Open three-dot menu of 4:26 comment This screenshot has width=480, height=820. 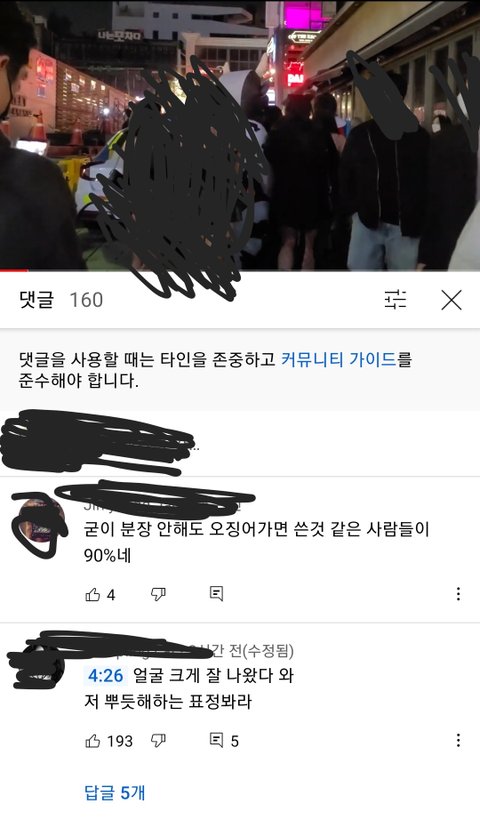[458, 740]
